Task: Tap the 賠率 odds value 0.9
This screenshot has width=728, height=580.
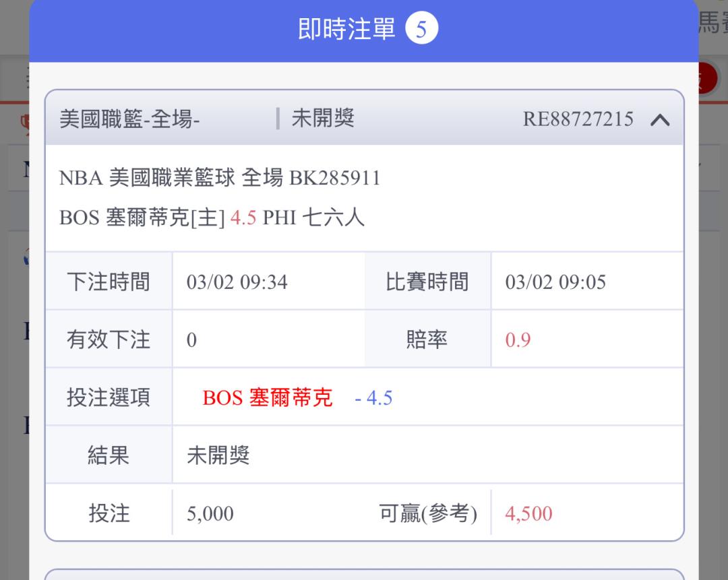Action: 518,340
